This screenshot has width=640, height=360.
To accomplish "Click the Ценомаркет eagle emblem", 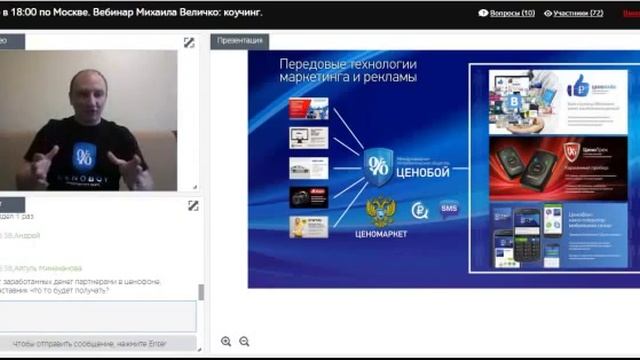I will coord(381,212).
